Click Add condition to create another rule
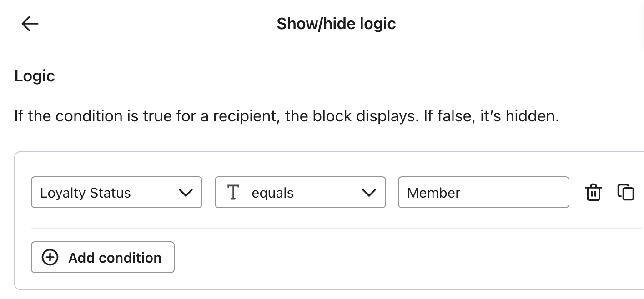Viewport: 644px width, 299px height. (x=102, y=257)
